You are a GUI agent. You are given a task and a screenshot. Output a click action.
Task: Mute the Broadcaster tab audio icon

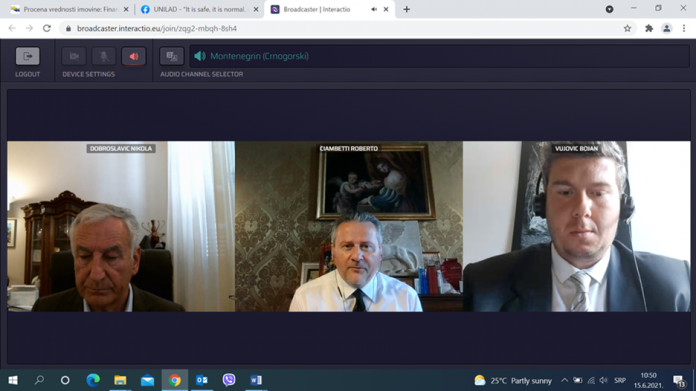374,9
